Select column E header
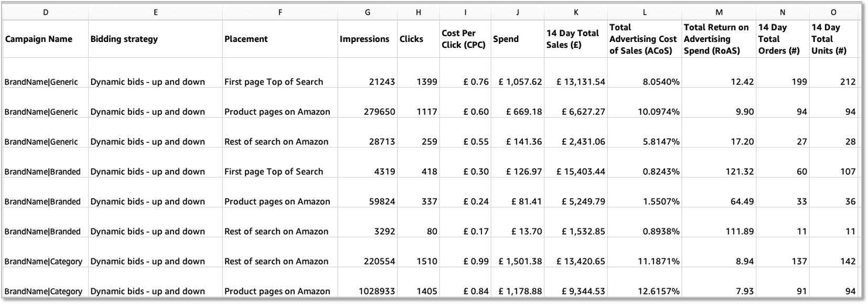 pos(155,12)
